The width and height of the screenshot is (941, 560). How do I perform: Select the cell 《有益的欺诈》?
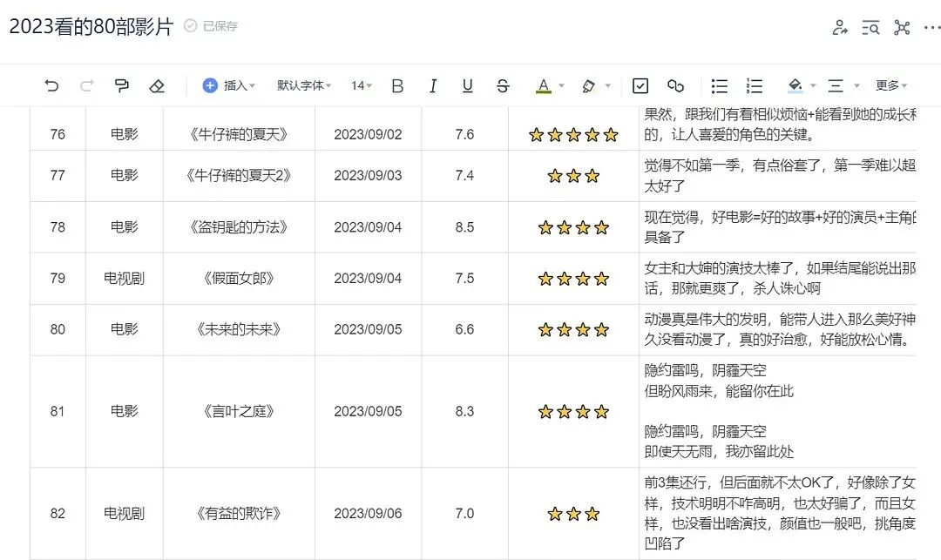[x=239, y=513]
